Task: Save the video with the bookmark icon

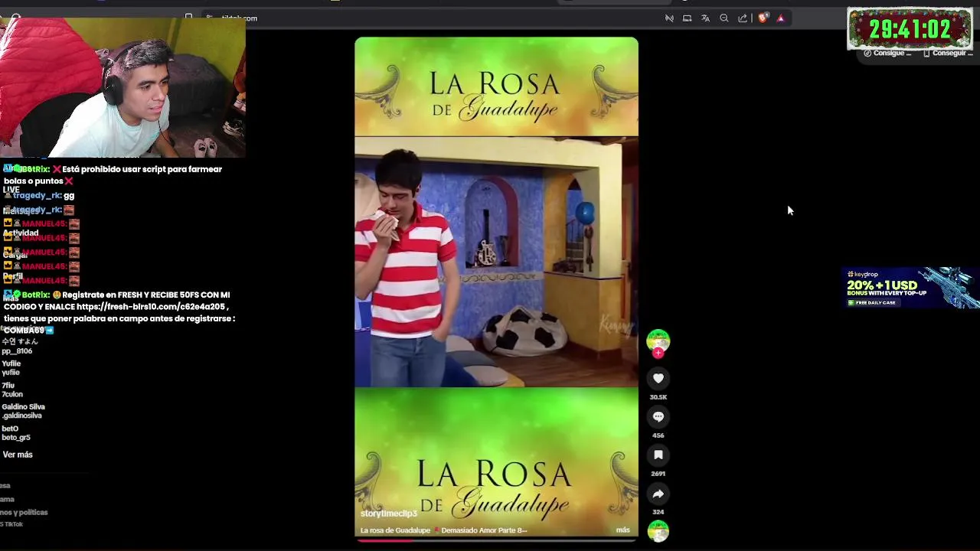Action: pos(658,455)
